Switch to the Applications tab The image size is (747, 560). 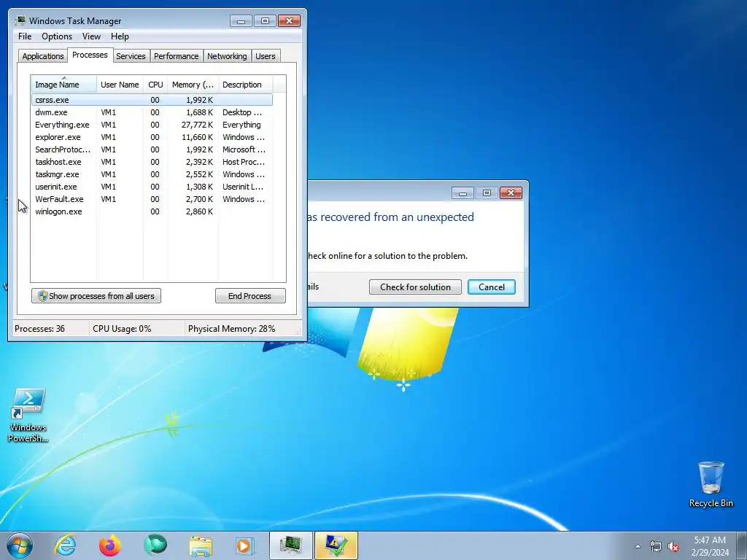point(43,56)
